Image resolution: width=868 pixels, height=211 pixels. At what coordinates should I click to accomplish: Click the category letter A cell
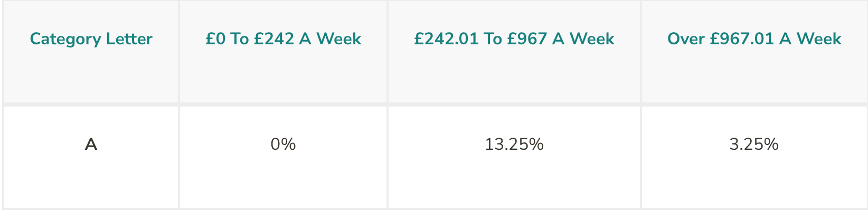pos(91,144)
